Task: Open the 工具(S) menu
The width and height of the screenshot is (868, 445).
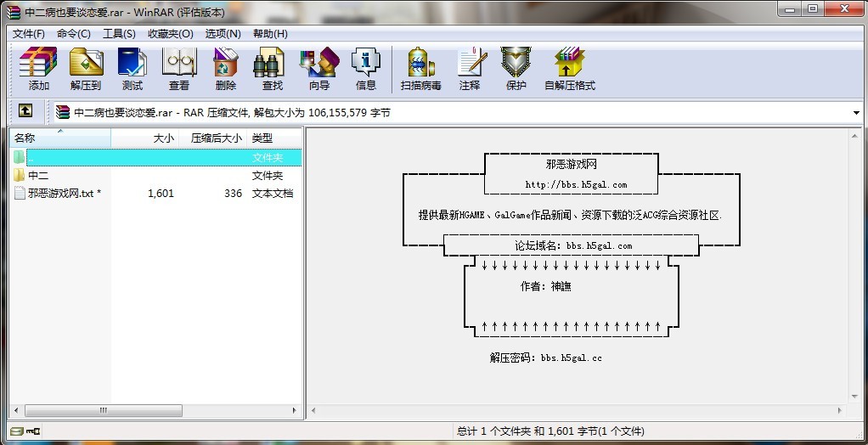Action: (x=119, y=34)
